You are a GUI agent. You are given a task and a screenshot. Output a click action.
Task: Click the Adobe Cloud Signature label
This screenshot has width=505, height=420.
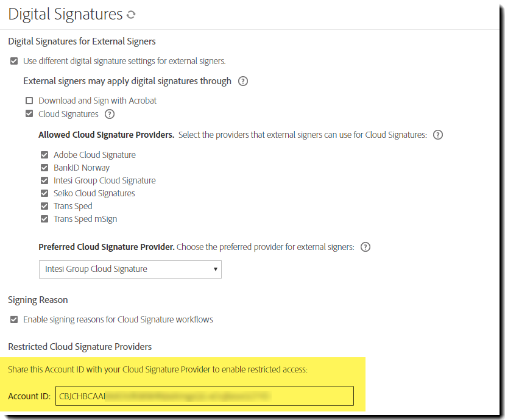(x=94, y=155)
